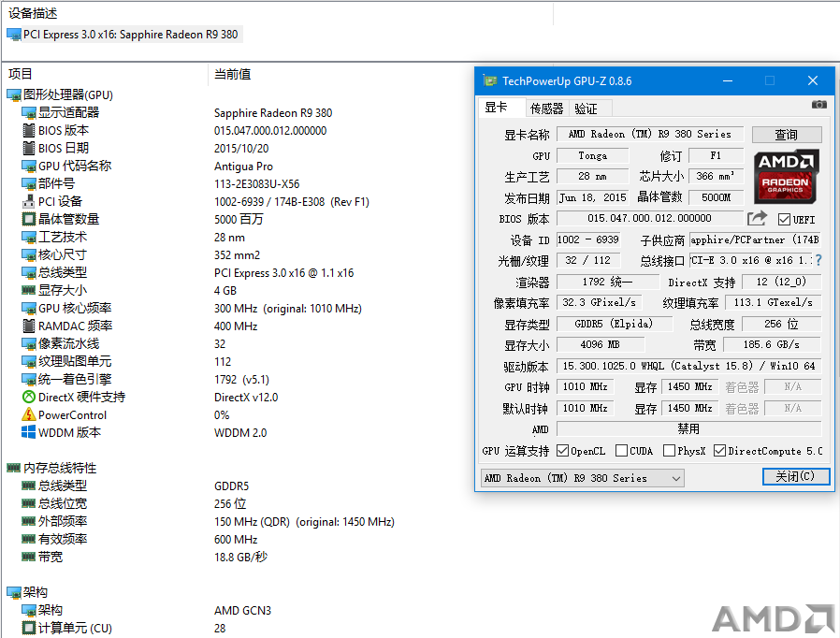
Task: Select the 图形处理器(GPU) section icon
Action: tap(13, 95)
